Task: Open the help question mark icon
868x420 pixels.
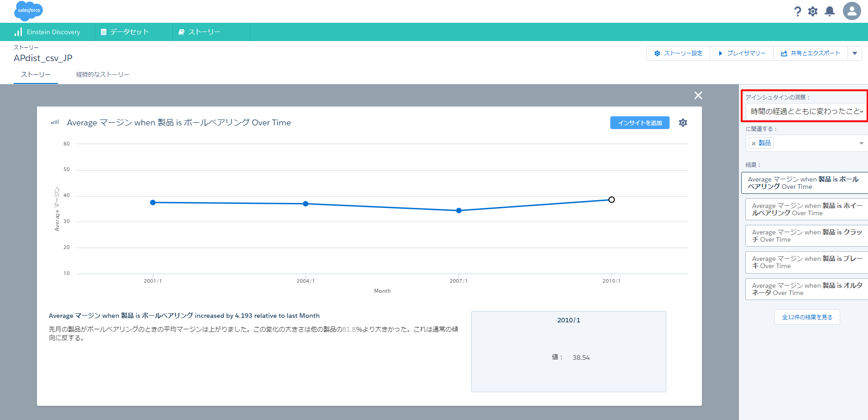Action: click(x=797, y=11)
